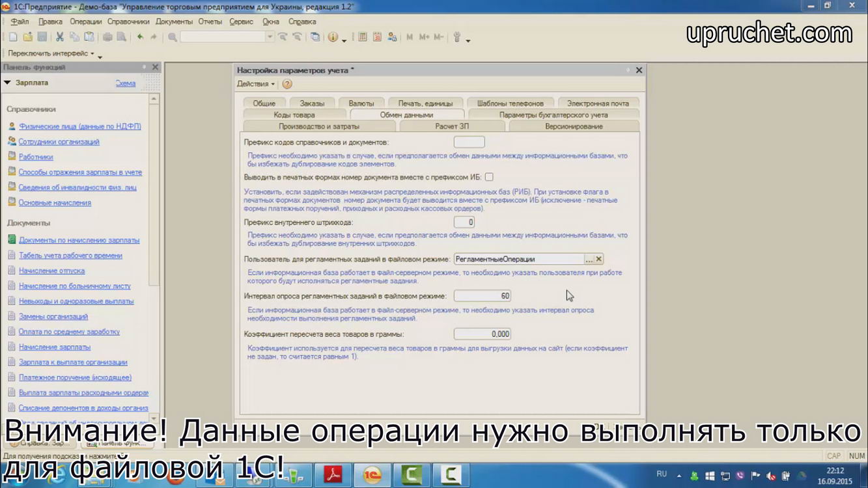Screen dimensions: 868x488
Task: Click the Undo green arrow icon
Action: (x=140, y=37)
